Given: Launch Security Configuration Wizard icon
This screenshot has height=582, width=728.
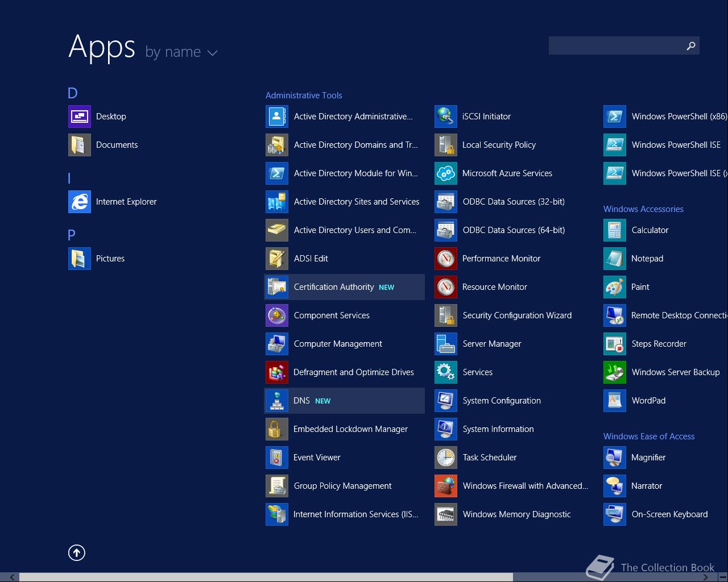Looking at the screenshot, I should pyautogui.click(x=446, y=315).
